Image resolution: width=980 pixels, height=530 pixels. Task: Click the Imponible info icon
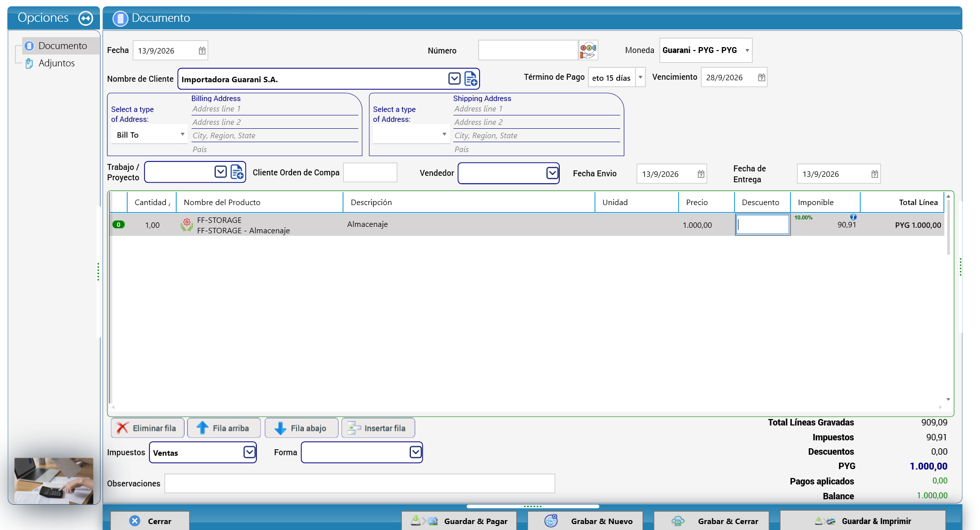(x=853, y=217)
